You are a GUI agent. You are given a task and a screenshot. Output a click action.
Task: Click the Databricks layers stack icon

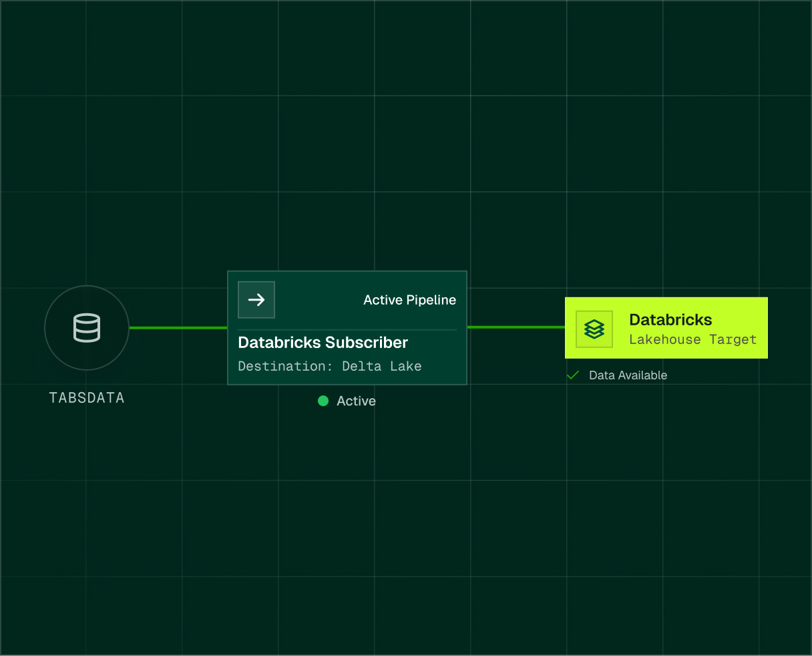[x=594, y=329]
